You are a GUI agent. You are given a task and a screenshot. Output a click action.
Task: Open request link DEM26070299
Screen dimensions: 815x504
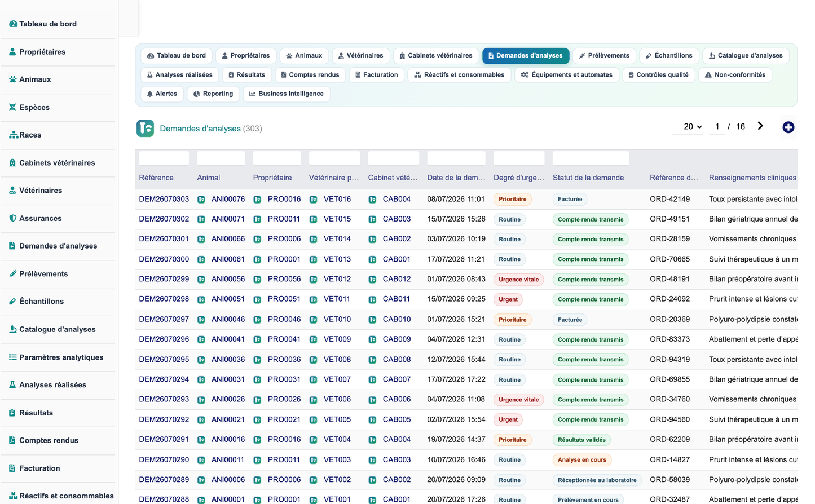click(164, 279)
